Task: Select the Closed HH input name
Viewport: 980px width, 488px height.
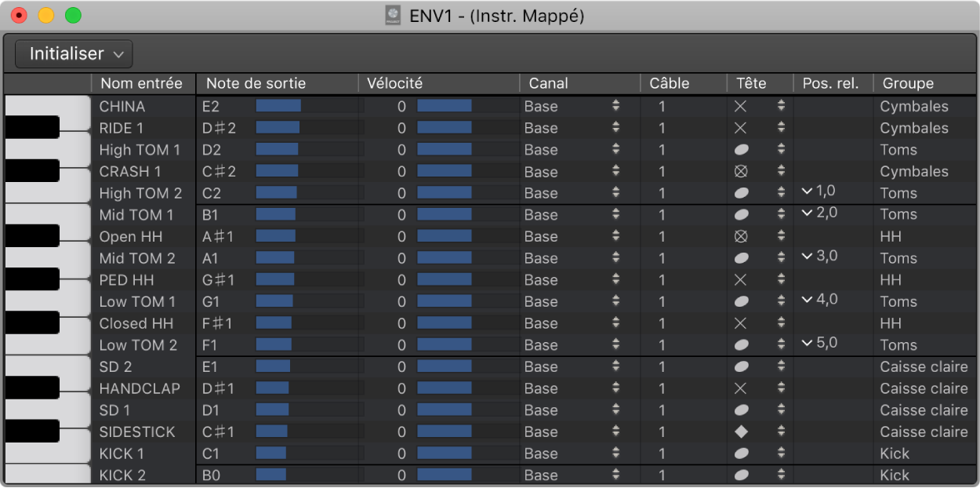Action: [136, 323]
